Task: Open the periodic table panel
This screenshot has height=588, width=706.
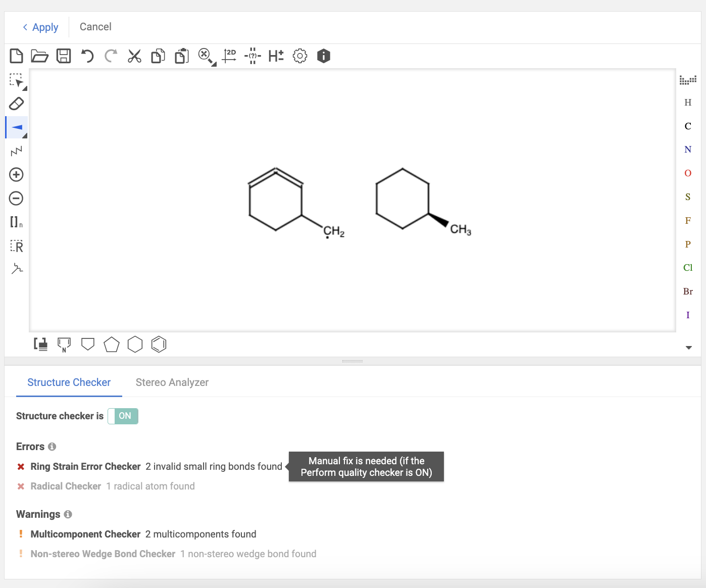Action: pos(688,79)
